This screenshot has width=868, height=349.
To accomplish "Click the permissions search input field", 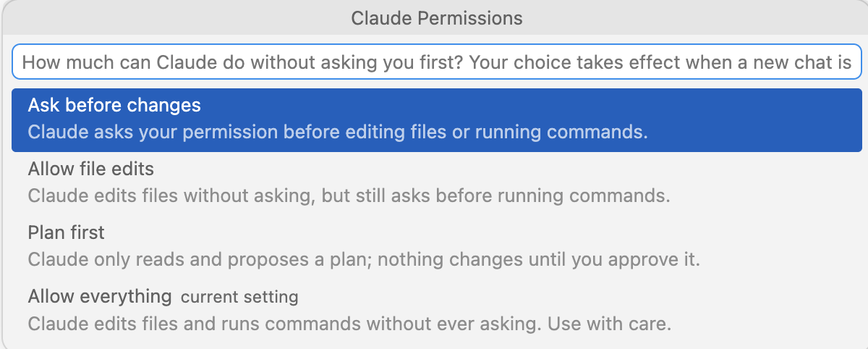I will pos(437,63).
